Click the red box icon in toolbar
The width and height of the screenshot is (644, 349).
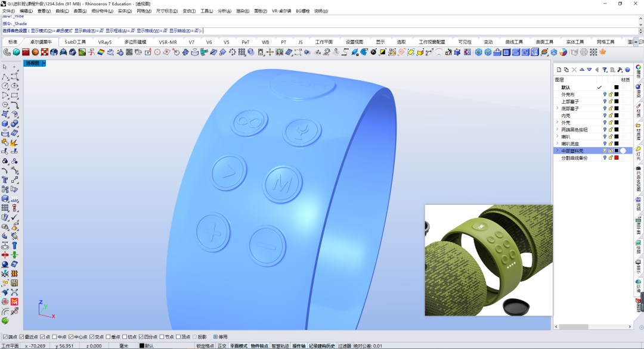tap(26, 52)
